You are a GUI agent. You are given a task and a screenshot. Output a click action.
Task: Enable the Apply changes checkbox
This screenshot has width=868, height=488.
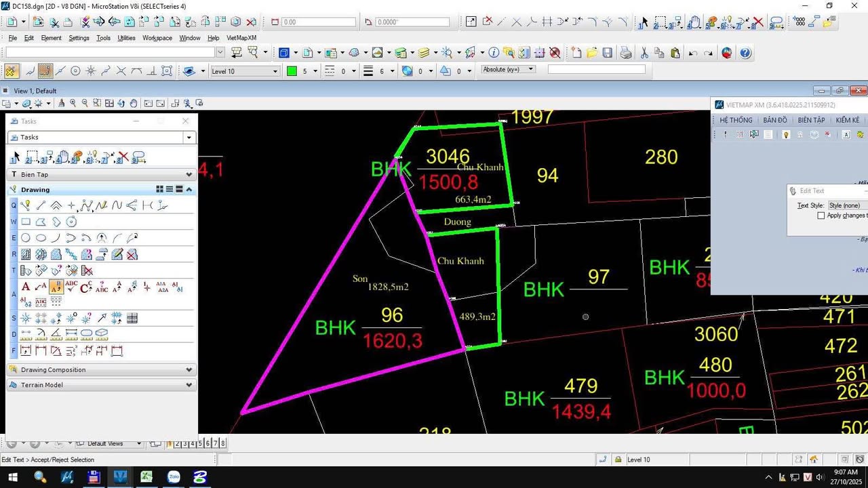tap(821, 216)
